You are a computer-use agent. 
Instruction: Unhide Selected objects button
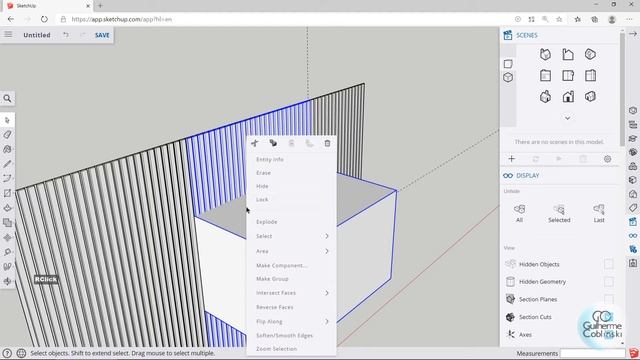(559, 213)
